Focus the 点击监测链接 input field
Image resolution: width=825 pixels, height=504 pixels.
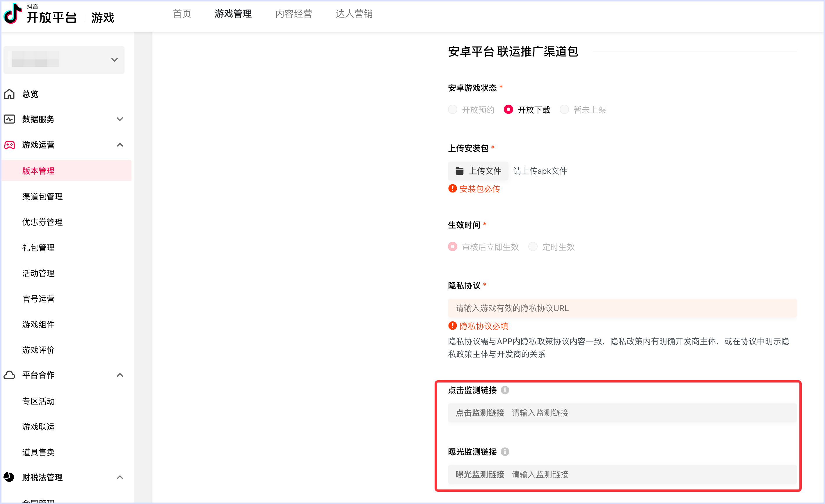[623, 413]
